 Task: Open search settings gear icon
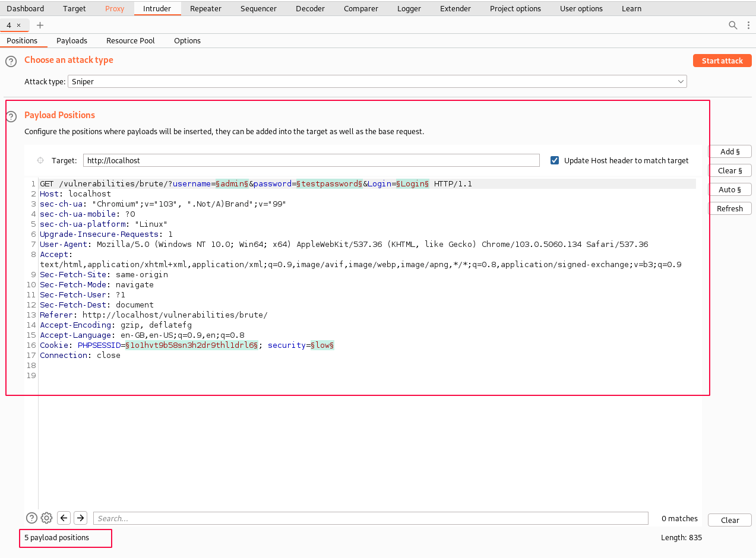[47, 518]
